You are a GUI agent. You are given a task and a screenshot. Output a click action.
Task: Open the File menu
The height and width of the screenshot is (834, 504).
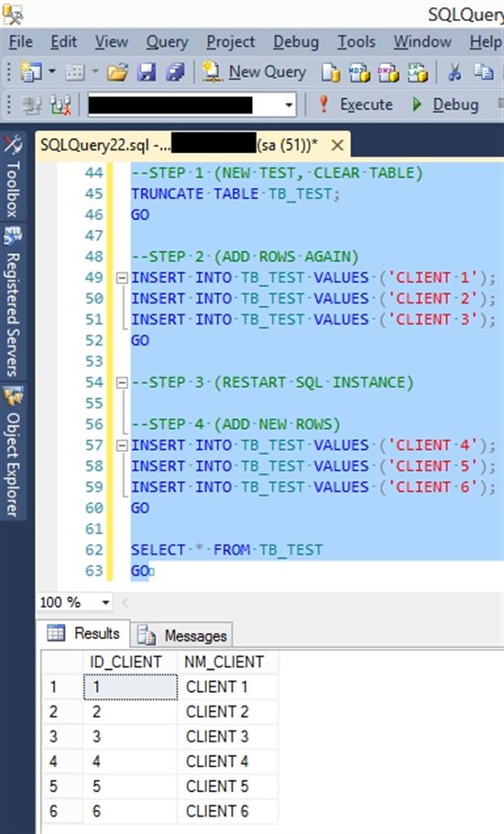21,42
